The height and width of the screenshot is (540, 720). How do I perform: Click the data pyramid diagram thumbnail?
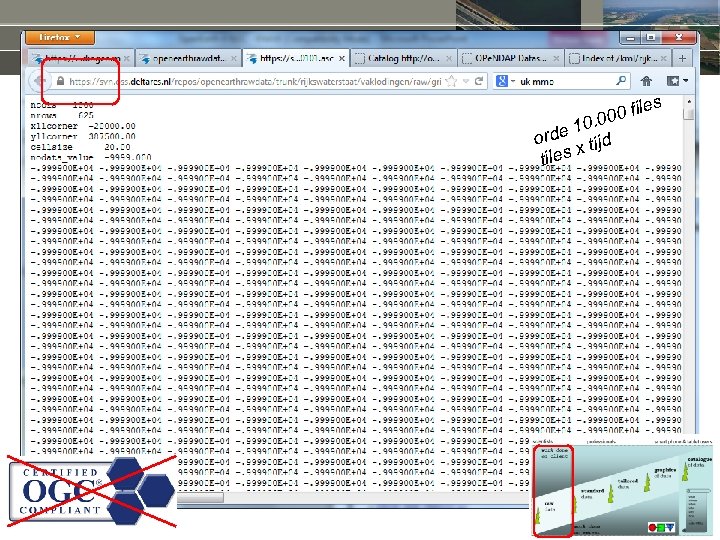(624, 489)
